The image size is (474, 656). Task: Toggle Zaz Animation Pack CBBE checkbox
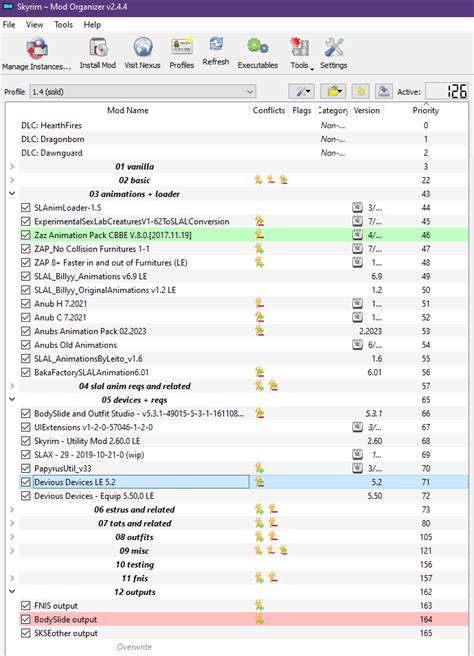(26, 235)
